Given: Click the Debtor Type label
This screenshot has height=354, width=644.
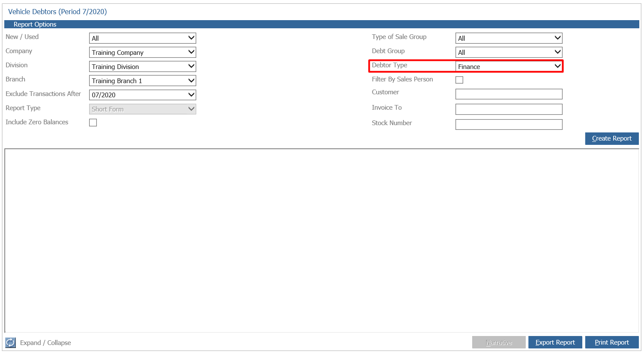Looking at the screenshot, I should 389,65.
